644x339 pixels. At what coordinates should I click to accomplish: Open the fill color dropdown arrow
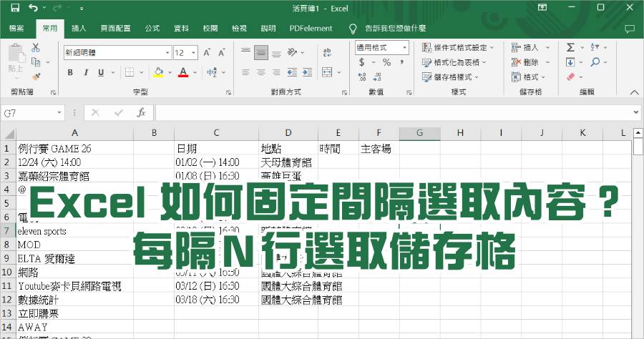pyautogui.click(x=170, y=73)
